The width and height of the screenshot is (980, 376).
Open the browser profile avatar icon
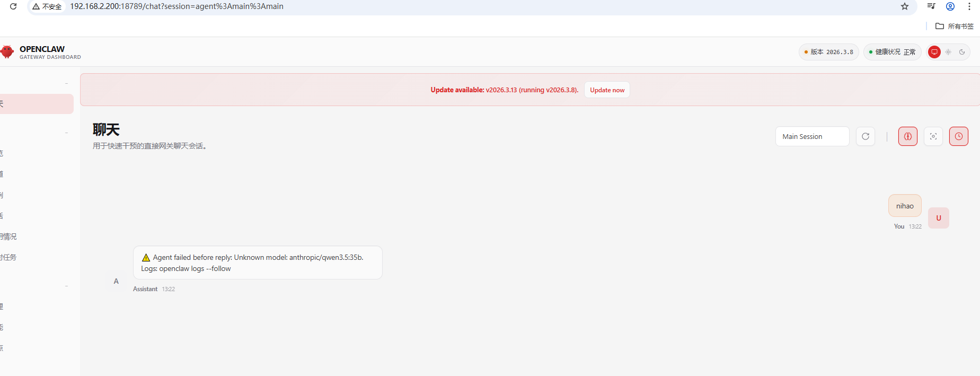pyautogui.click(x=950, y=6)
